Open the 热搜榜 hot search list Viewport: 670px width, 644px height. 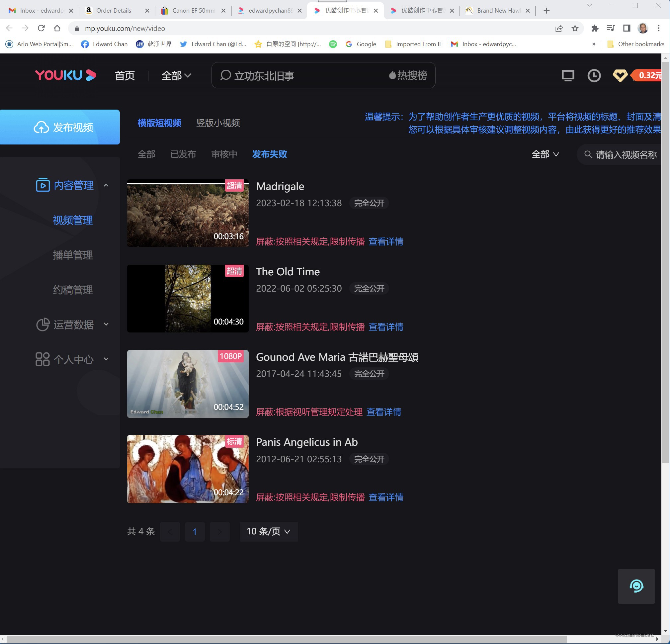pos(408,75)
